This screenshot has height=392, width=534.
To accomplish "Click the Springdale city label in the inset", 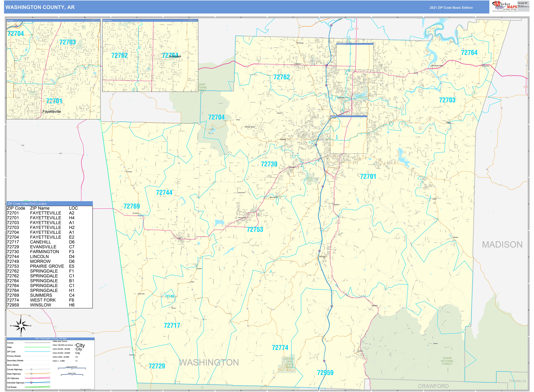I will [175, 56].
